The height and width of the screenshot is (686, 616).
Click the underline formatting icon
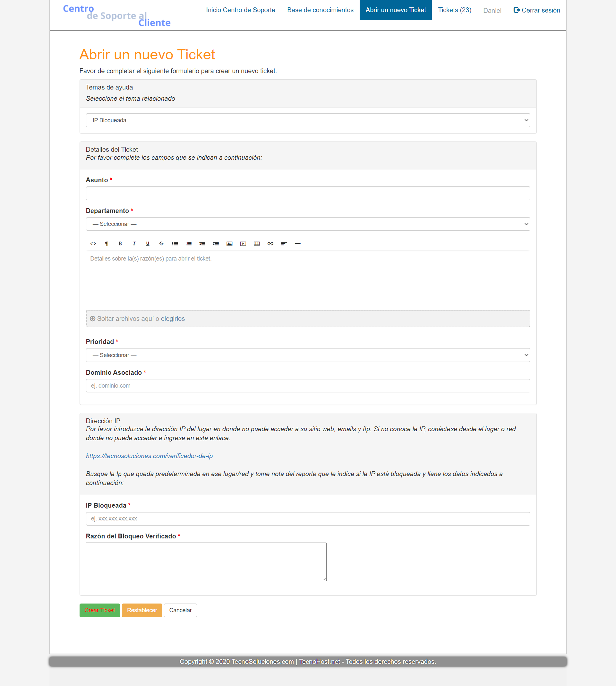(x=148, y=244)
